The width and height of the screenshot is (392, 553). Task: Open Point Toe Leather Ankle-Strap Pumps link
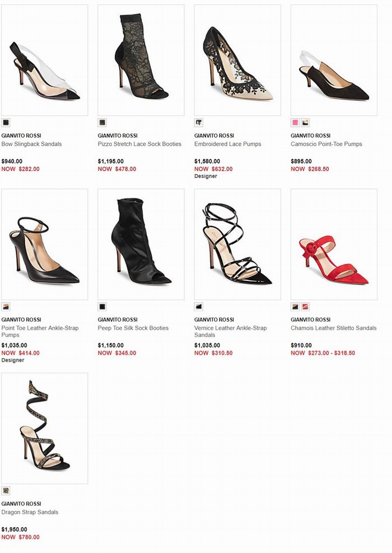click(40, 331)
